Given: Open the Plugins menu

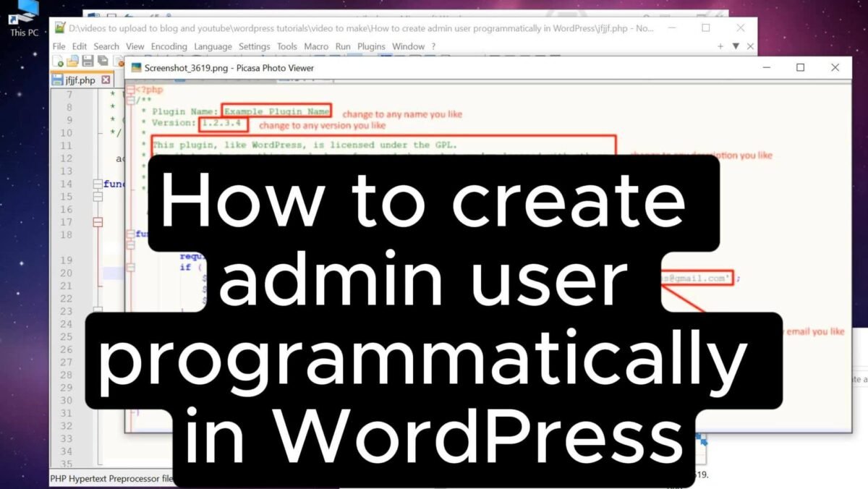Looking at the screenshot, I should tap(370, 46).
